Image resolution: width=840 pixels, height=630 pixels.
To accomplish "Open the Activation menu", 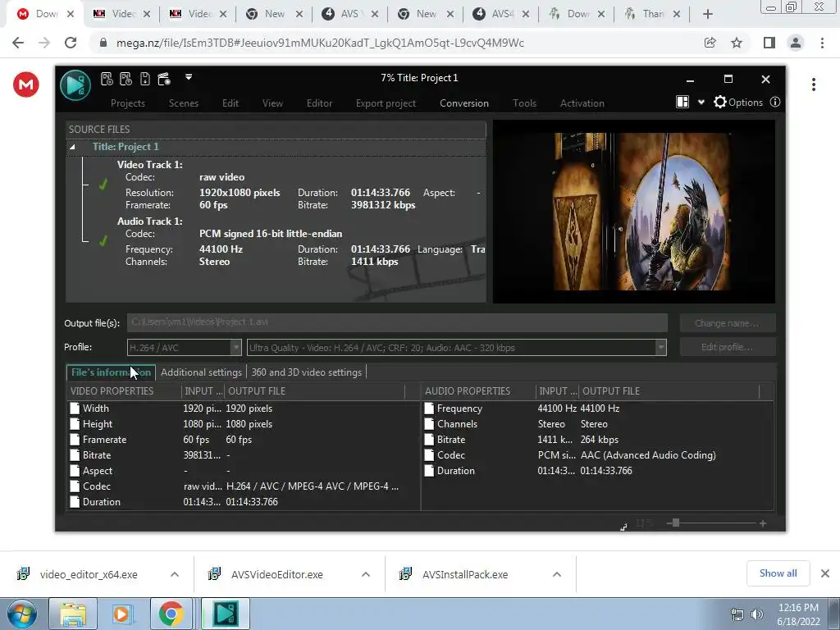I will click(582, 103).
